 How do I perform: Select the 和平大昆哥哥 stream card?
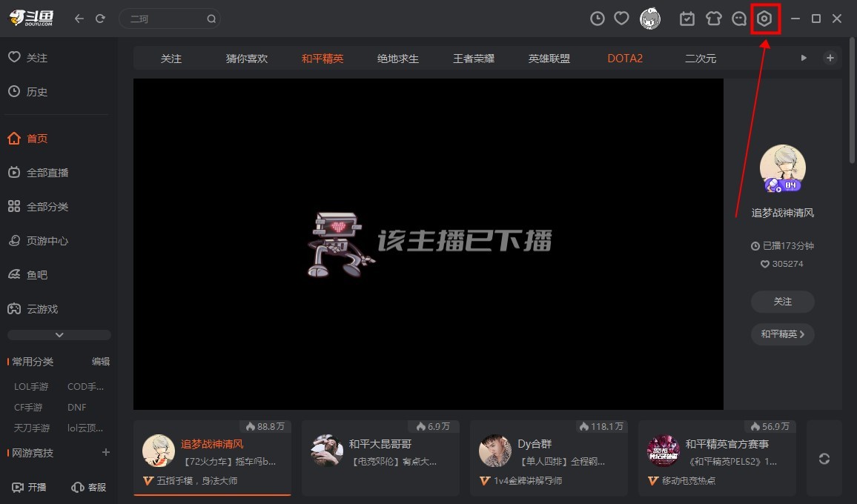point(380,458)
